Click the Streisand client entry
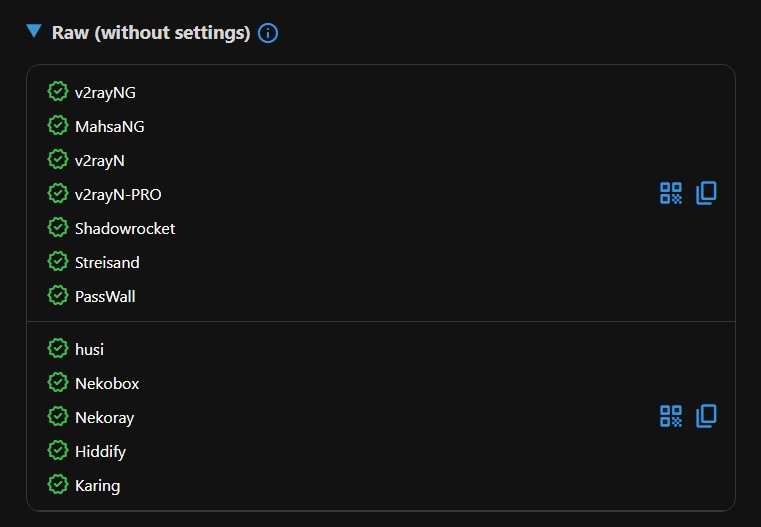 tap(107, 262)
